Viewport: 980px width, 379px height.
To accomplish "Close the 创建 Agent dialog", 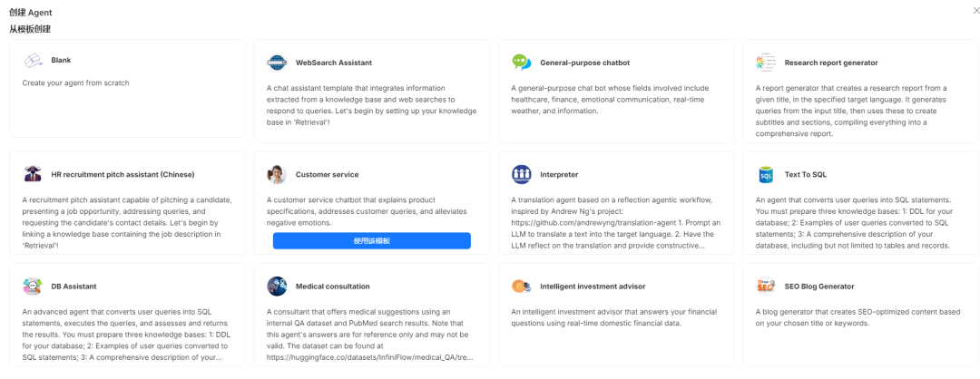I will (x=975, y=10).
